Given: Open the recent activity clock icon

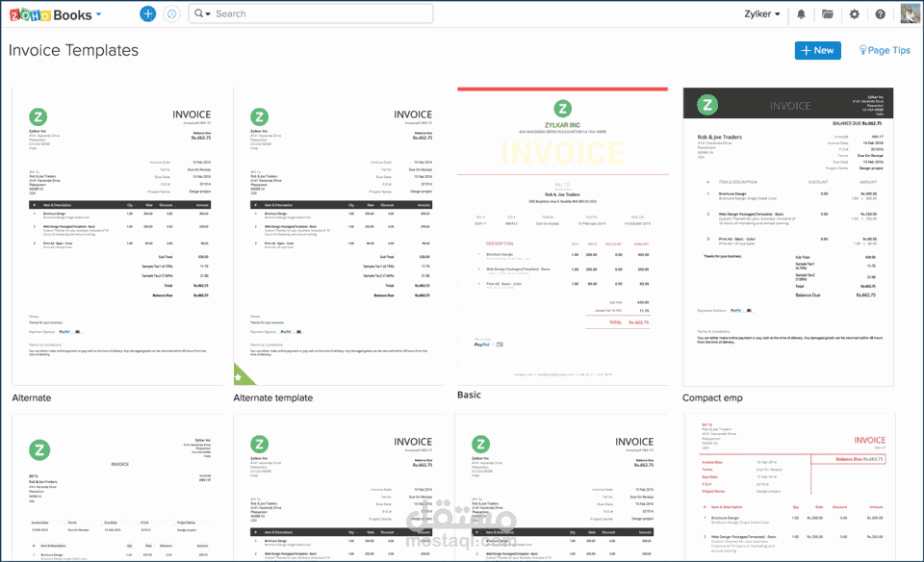Looking at the screenshot, I should pyautogui.click(x=171, y=13).
